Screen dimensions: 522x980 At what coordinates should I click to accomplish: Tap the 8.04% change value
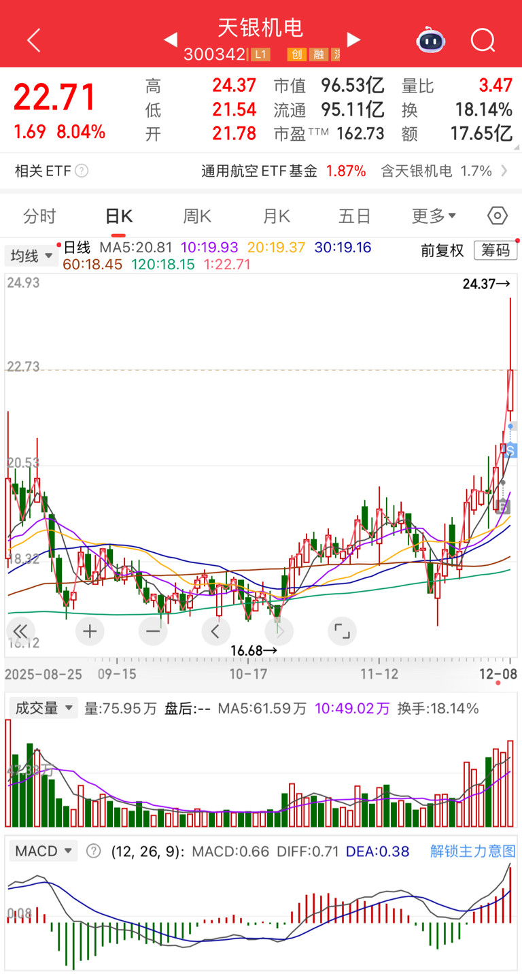[x=81, y=131]
